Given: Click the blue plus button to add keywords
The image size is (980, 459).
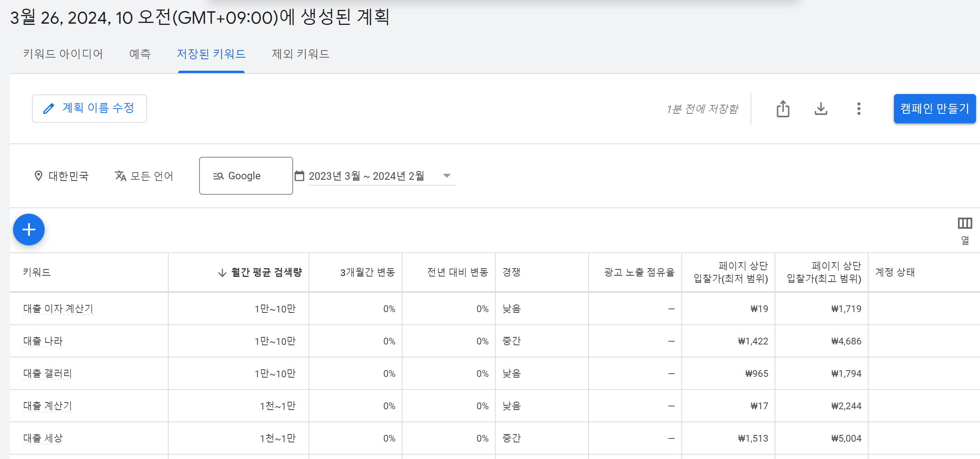Looking at the screenshot, I should tap(28, 229).
